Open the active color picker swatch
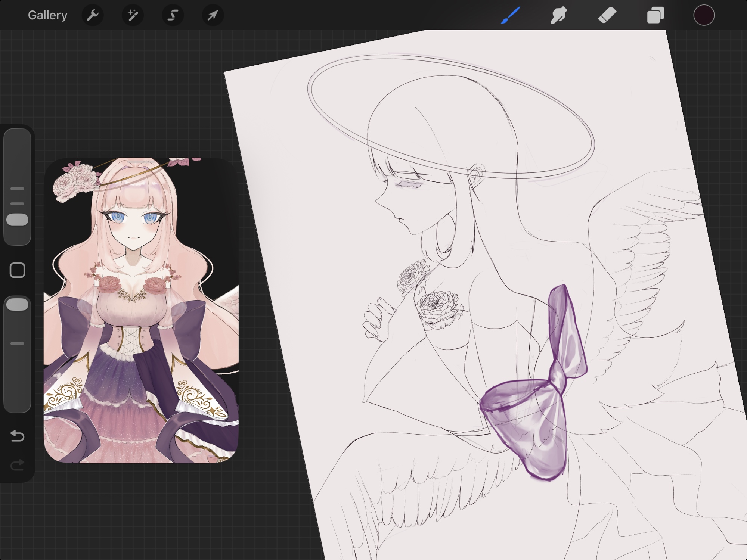 [x=704, y=15]
